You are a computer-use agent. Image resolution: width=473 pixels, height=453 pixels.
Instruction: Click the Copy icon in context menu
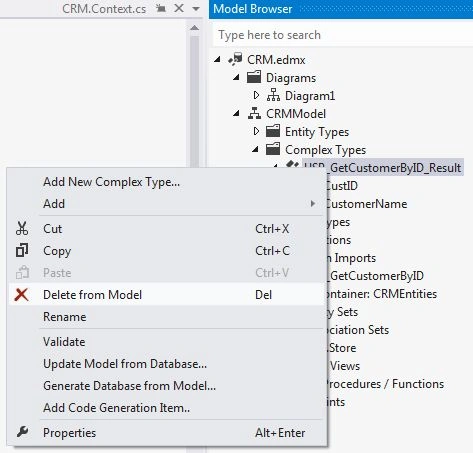(x=22, y=251)
